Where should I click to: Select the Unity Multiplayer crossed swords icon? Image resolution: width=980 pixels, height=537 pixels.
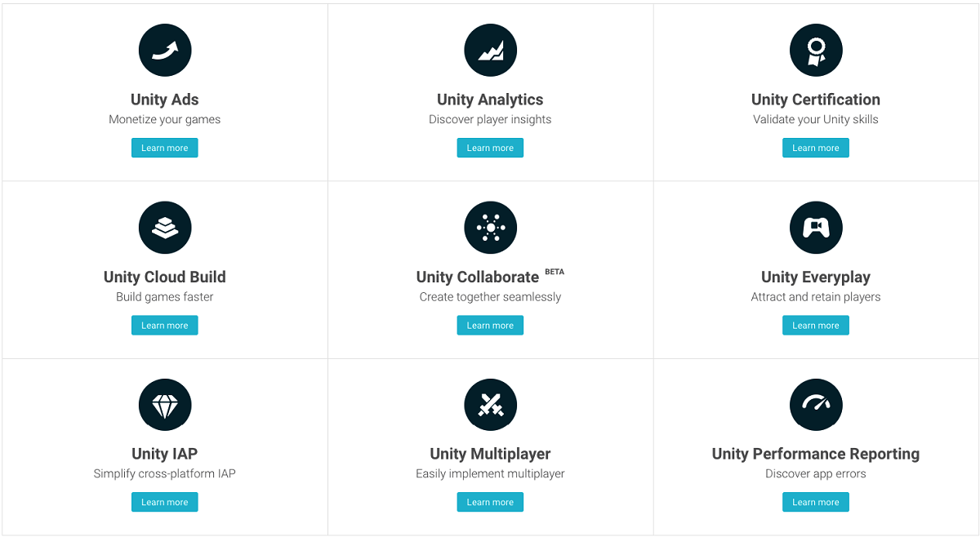(491, 405)
